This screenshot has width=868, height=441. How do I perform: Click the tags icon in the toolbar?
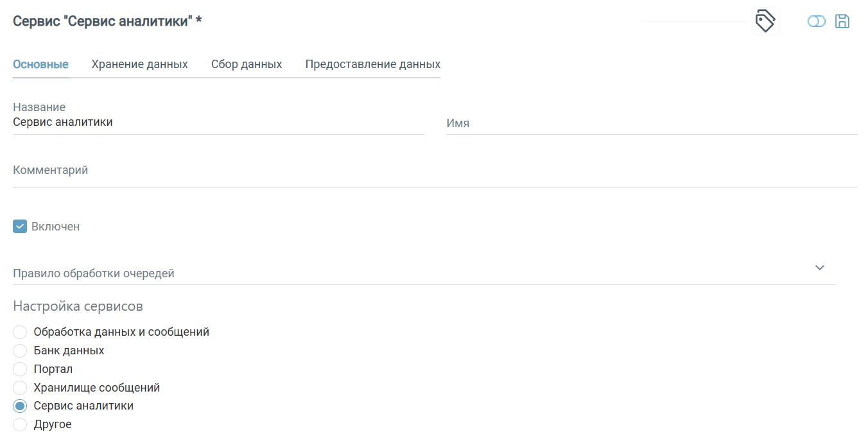pyautogui.click(x=765, y=21)
